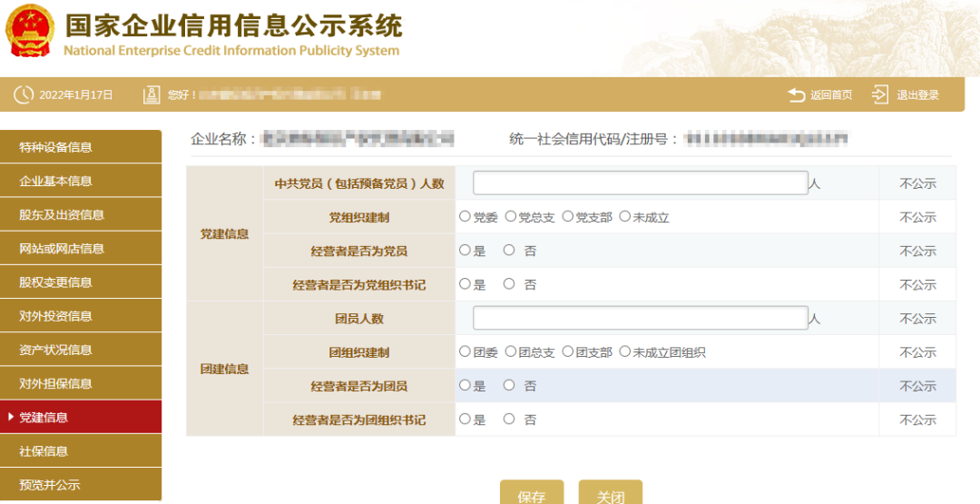Click the clock icon beside the date
The height and width of the screenshot is (504, 980).
[x=23, y=94]
